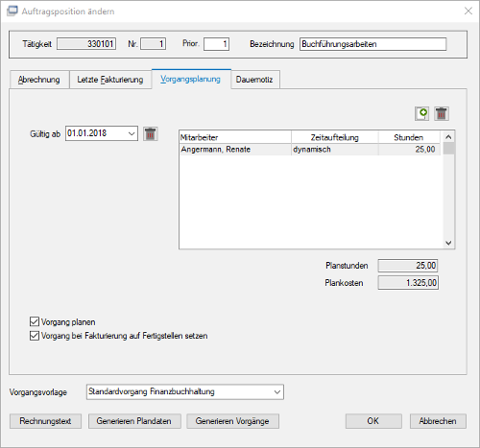Click the Zeitaufteilung column header

[335, 137]
